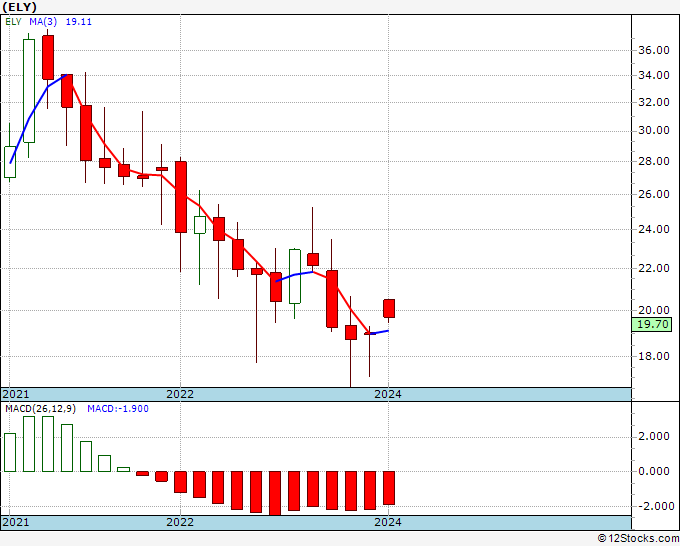This screenshot has height=546, width=680.
Task: Click the 36.00 price axis label
Action: tap(654, 50)
